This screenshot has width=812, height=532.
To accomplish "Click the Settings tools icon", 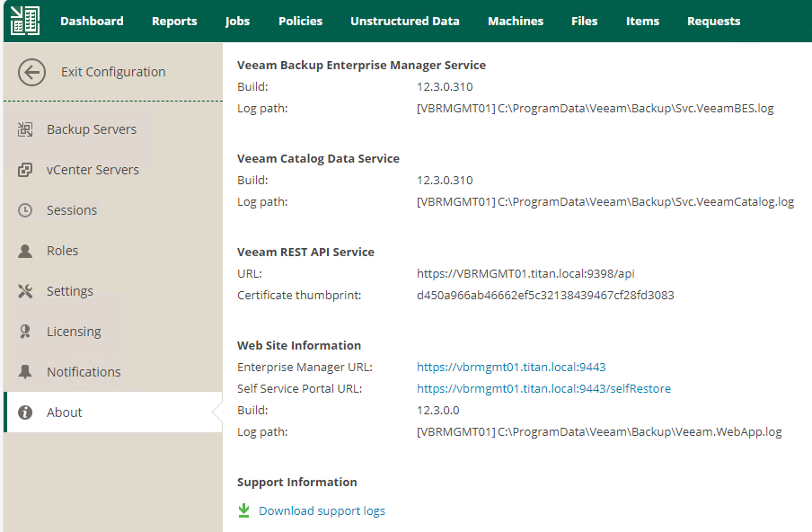I will pyautogui.click(x=25, y=291).
